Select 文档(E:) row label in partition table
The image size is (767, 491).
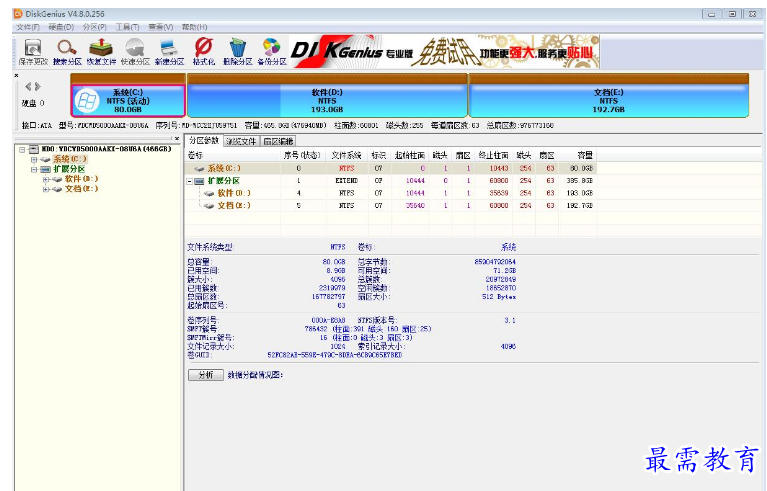[x=234, y=205]
